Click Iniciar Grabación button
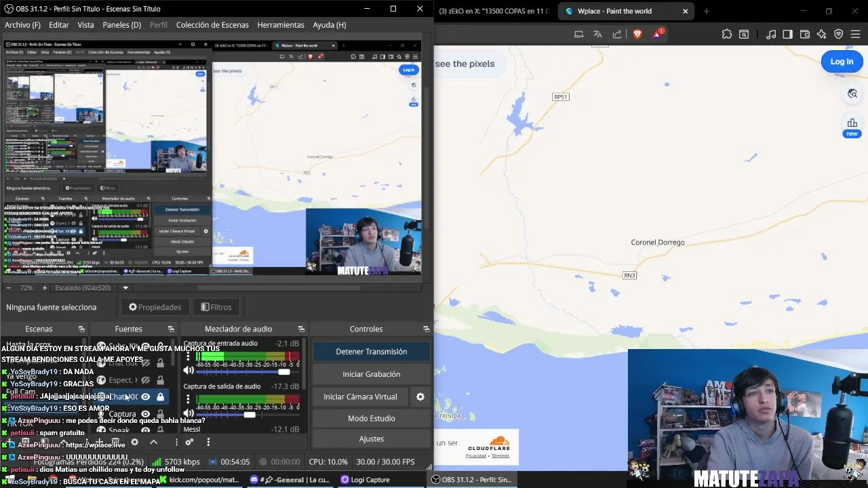This screenshot has height=488, width=868. [x=372, y=374]
